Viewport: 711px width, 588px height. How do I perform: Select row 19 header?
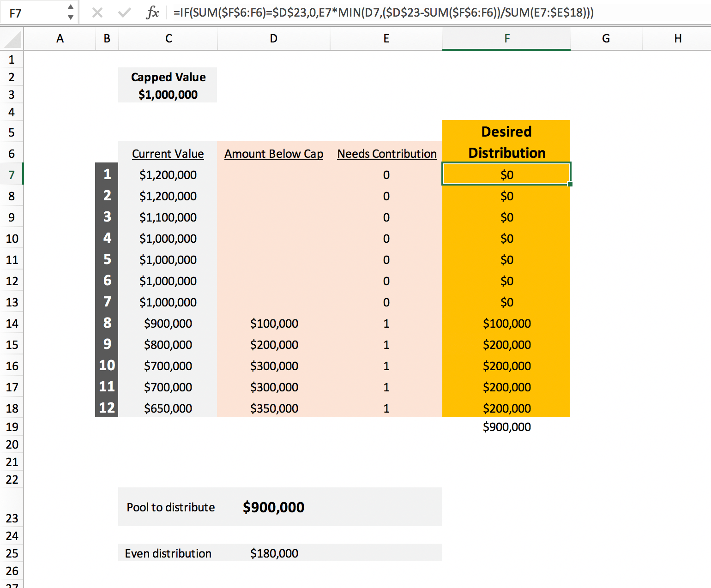(x=12, y=427)
